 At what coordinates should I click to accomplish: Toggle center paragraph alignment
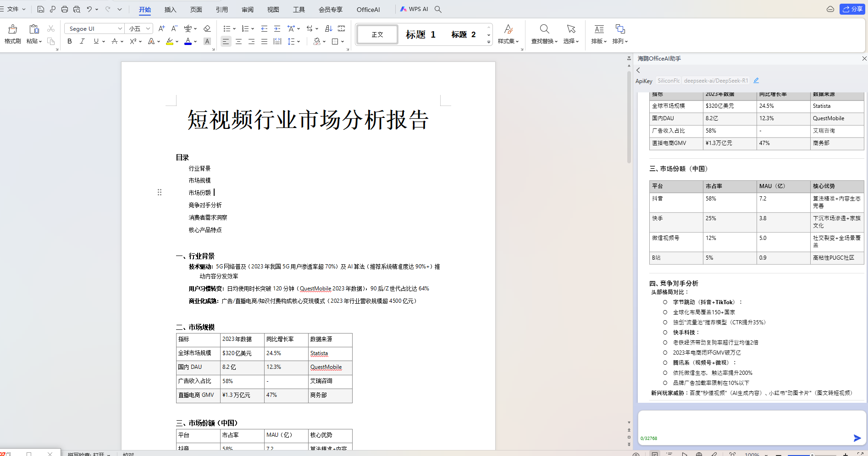tap(238, 41)
